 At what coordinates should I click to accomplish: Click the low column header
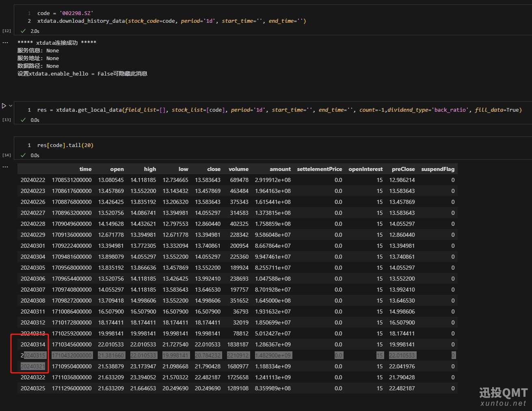[x=184, y=169]
